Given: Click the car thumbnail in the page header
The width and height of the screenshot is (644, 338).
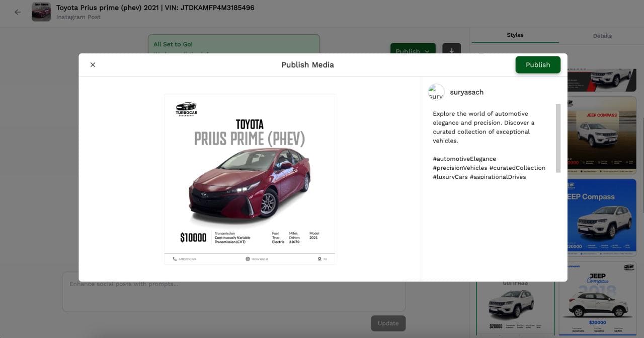Looking at the screenshot, I should click(41, 12).
